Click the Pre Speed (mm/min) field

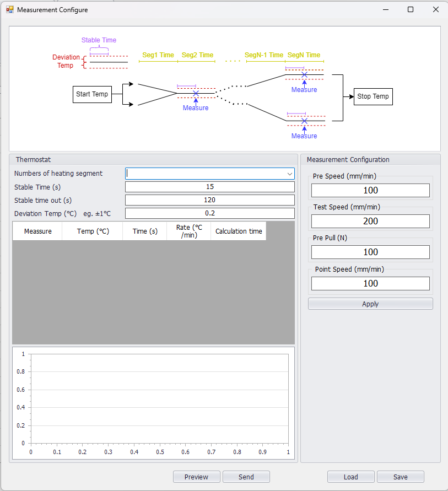click(370, 190)
